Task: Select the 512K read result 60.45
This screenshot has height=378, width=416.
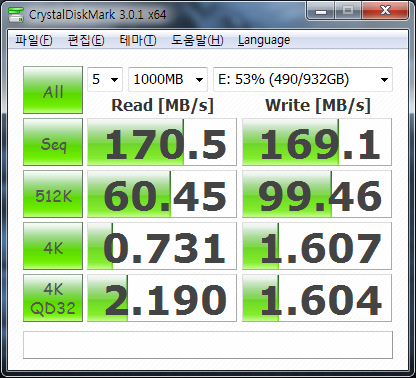Action: point(162,194)
